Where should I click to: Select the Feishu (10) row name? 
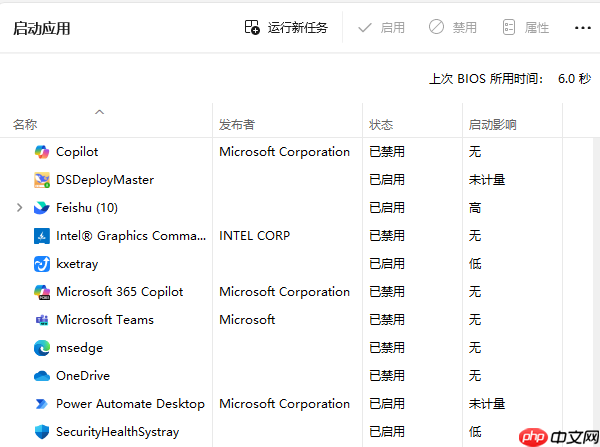pyautogui.click(x=87, y=208)
